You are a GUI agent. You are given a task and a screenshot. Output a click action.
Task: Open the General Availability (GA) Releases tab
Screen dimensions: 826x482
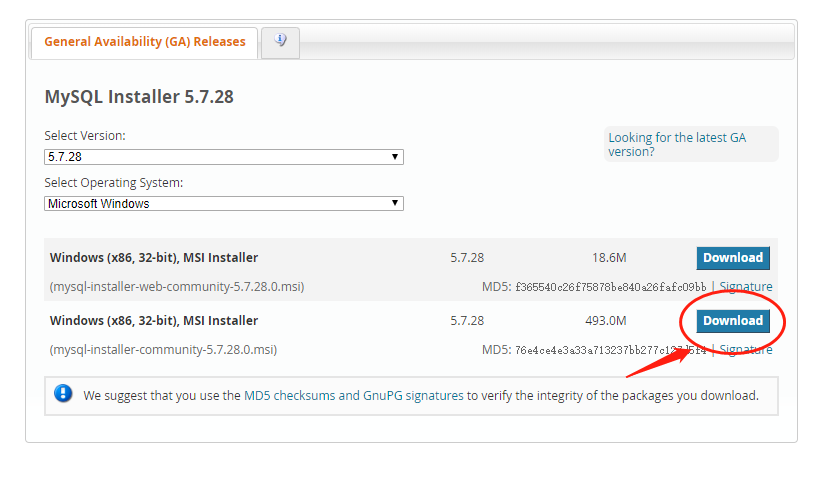144,42
